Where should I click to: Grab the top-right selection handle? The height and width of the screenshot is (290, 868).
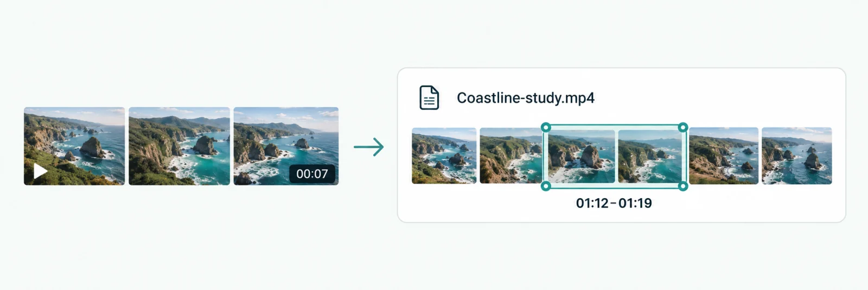click(683, 127)
